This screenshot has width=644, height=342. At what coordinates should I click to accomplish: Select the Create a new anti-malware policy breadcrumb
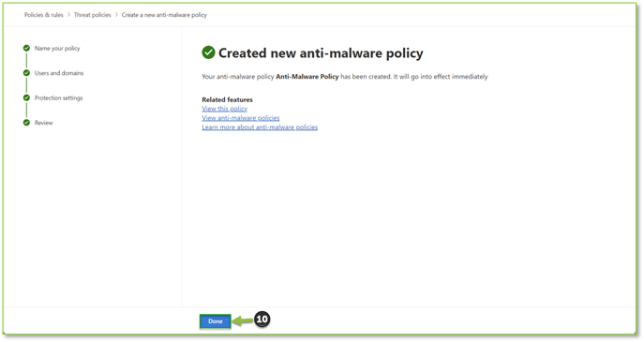point(164,15)
